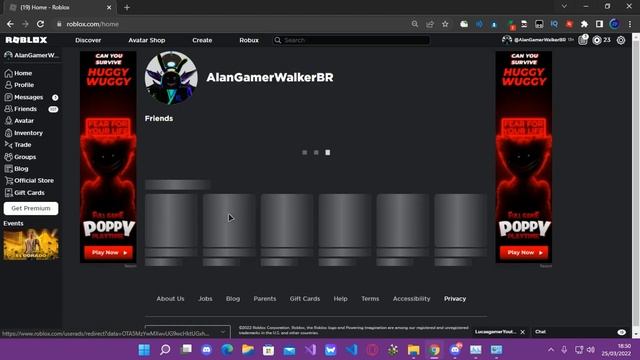Click the taskbar volume icon
The width and height of the screenshot is (640, 360).
pos(591,350)
